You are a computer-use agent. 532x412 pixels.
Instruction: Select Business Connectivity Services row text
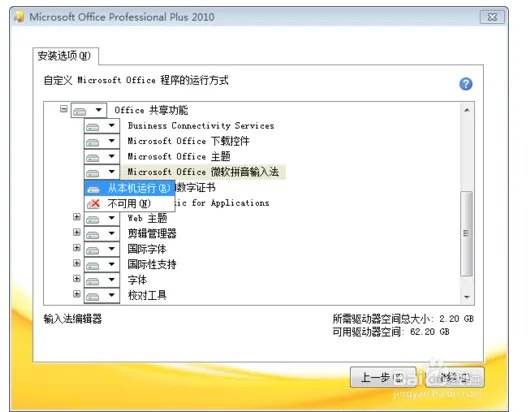201,126
